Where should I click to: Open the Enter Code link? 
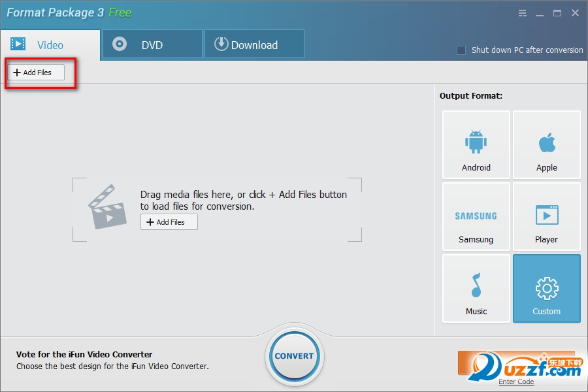(x=516, y=382)
